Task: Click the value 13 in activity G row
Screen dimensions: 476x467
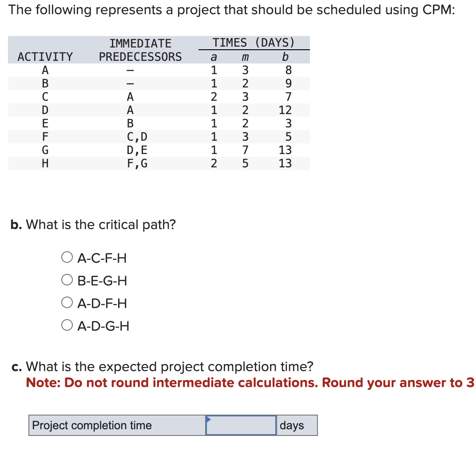Action: 286,150
